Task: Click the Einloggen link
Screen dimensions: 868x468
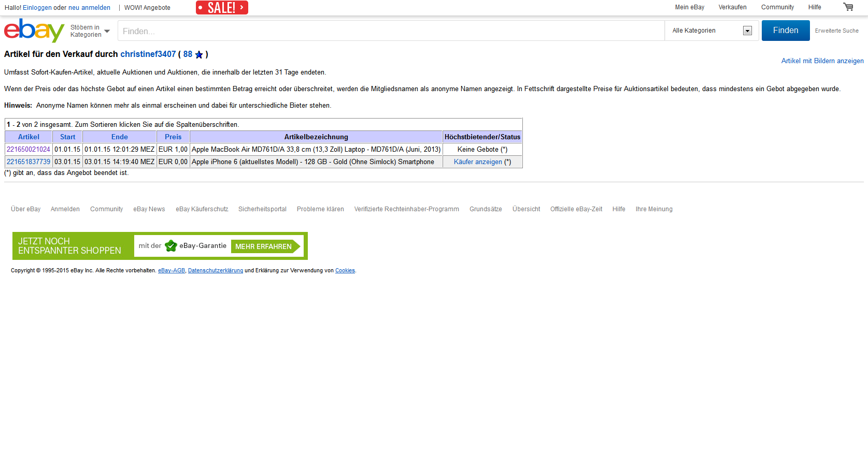Action: pos(37,8)
